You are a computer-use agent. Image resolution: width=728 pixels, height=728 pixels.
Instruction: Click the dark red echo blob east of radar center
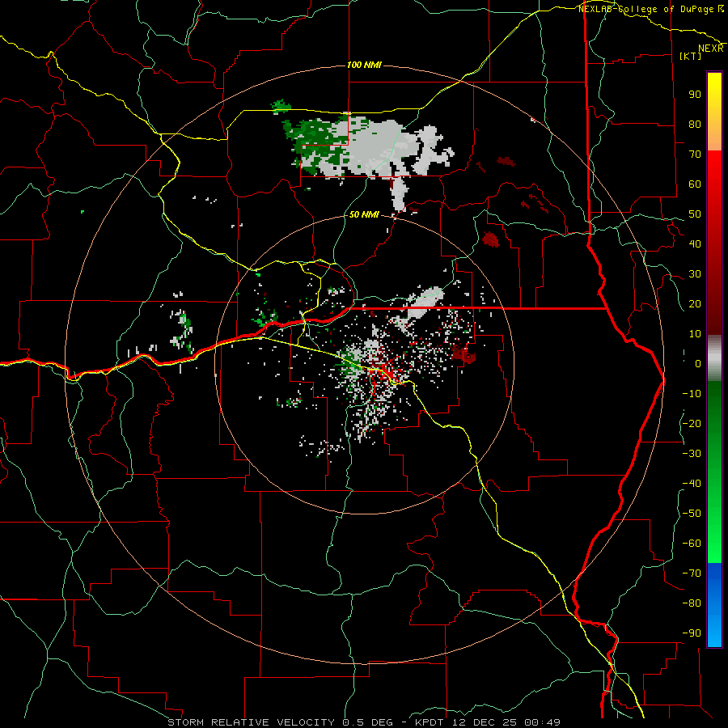point(463,353)
